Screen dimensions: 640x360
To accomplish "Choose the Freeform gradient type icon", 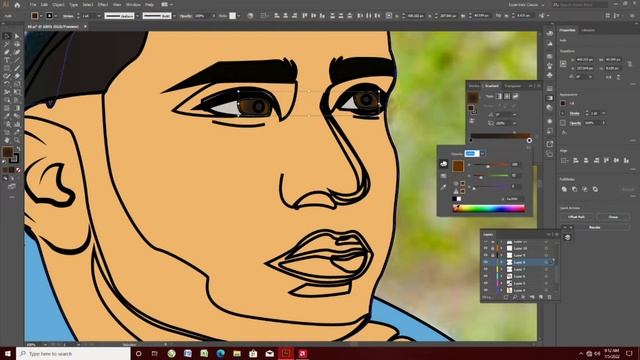I will tap(516, 96).
